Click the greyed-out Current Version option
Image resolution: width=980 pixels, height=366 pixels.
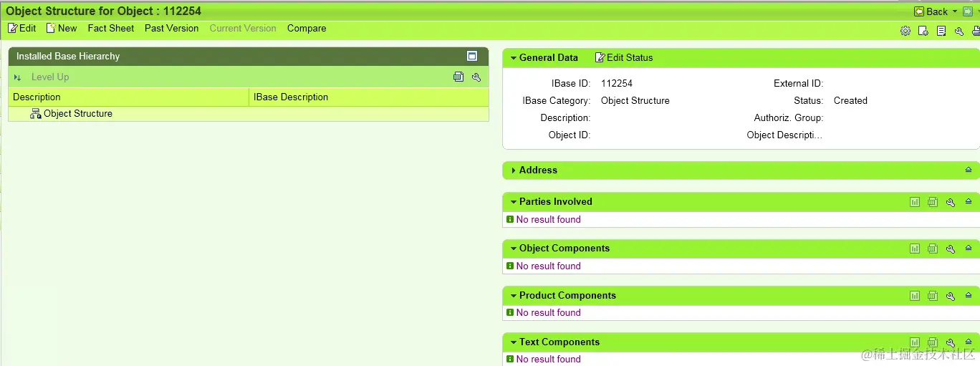point(243,28)
